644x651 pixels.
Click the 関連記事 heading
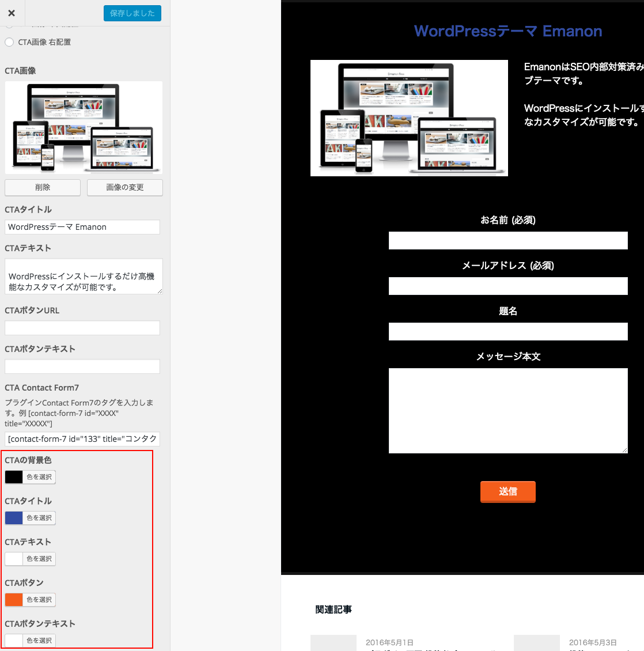click(334, 609)
